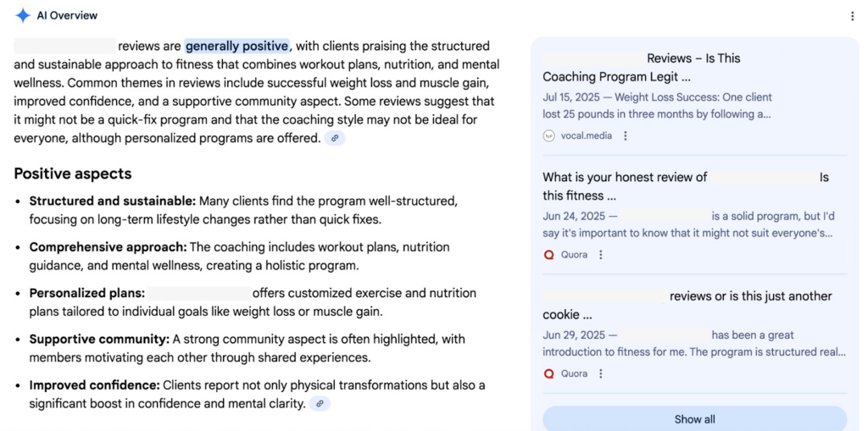Open three-dot menu beside vocal.media source
The width and height of the screenshot is (868, 431).
(x=626, y=135)
